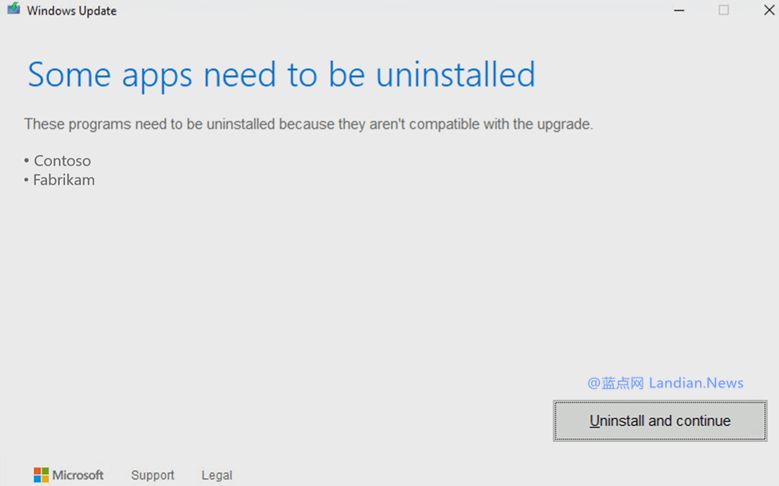This screenshot has width=779, height=486.
Task: Click the Microsoft wordmark text
Action: click(78, 475)
